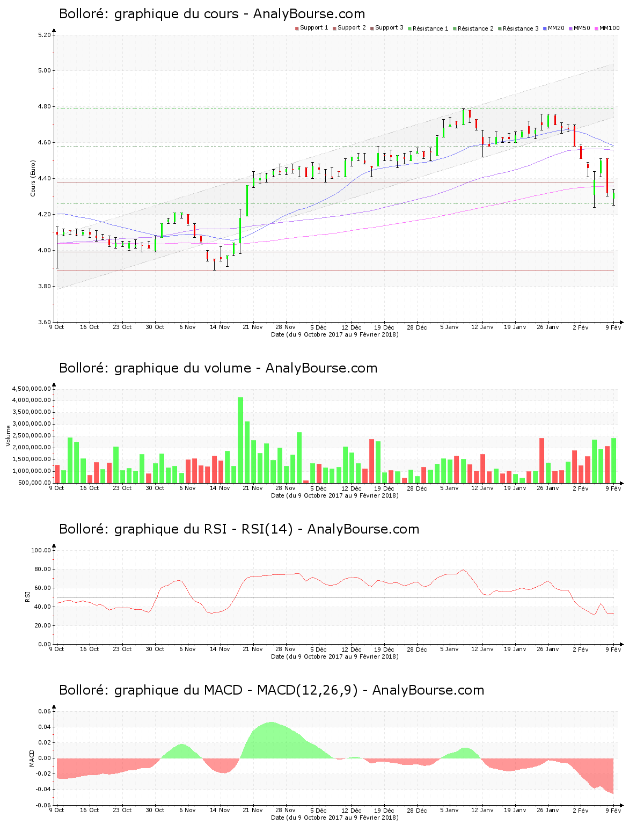The image size is (644, 832).
Task: Click the tallest green volume bar
Action: 240,440
